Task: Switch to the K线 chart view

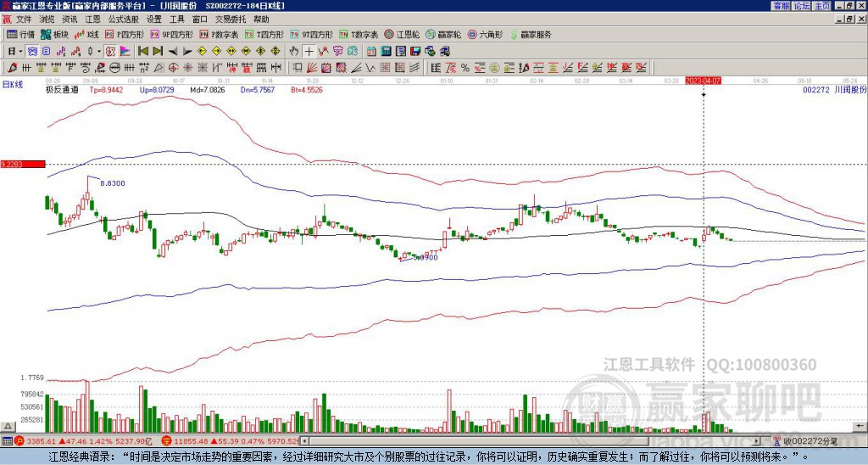Action: [x=87, y=35]
